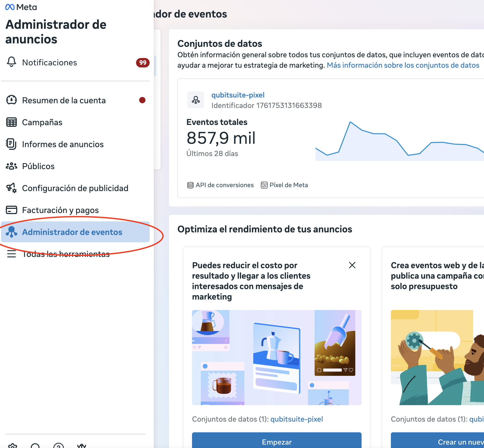Click the API de conversiones database icon
Screen dimensions: 484x448
190,185
